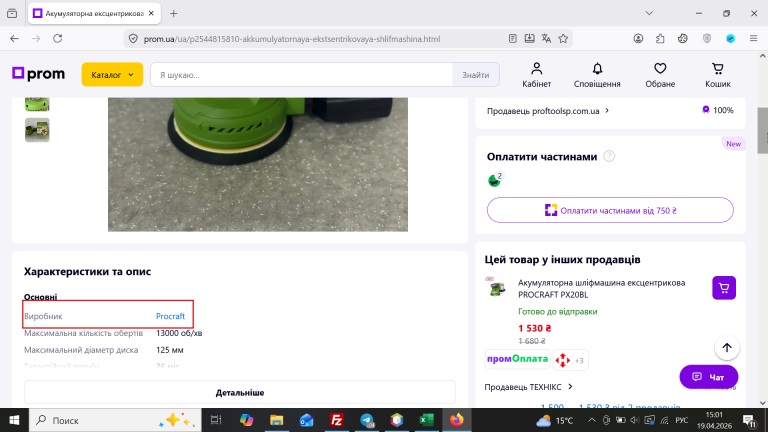Open the extensions puzzle icon
This screenshot has height=432, width=768.
click(660, 39)
